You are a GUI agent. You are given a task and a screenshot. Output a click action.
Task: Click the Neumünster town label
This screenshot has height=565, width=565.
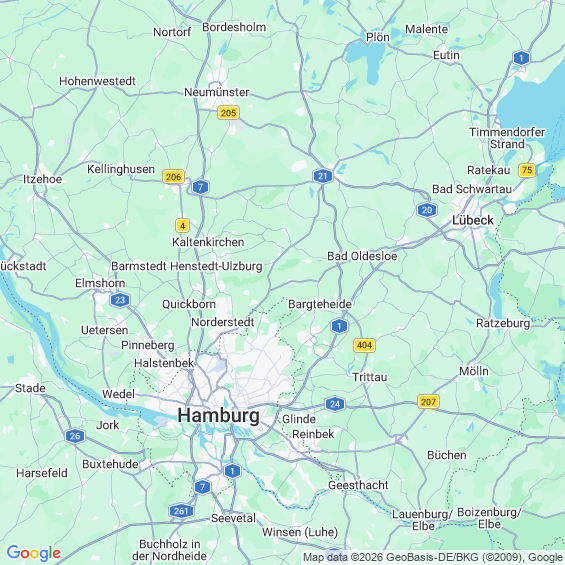(x=217, y=92)
